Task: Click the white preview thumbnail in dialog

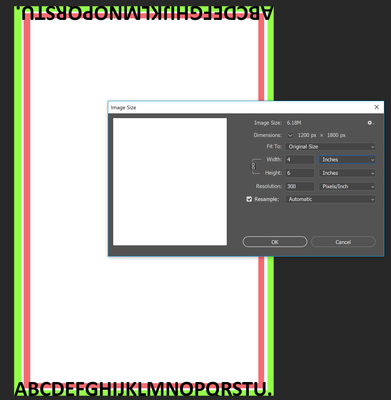Action: coord(170,182)
